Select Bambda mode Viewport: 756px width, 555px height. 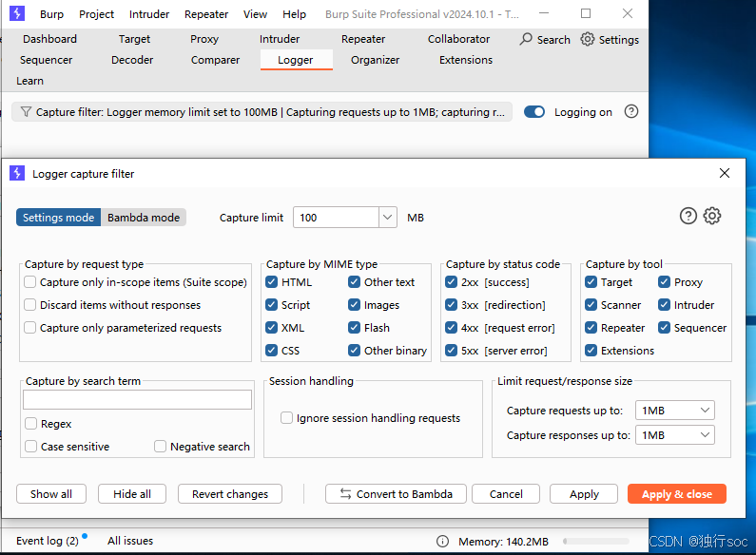(144, 218)
